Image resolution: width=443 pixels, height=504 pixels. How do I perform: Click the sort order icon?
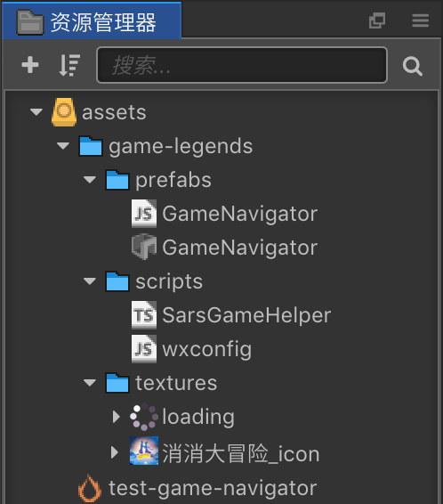(x=69, y=65)
